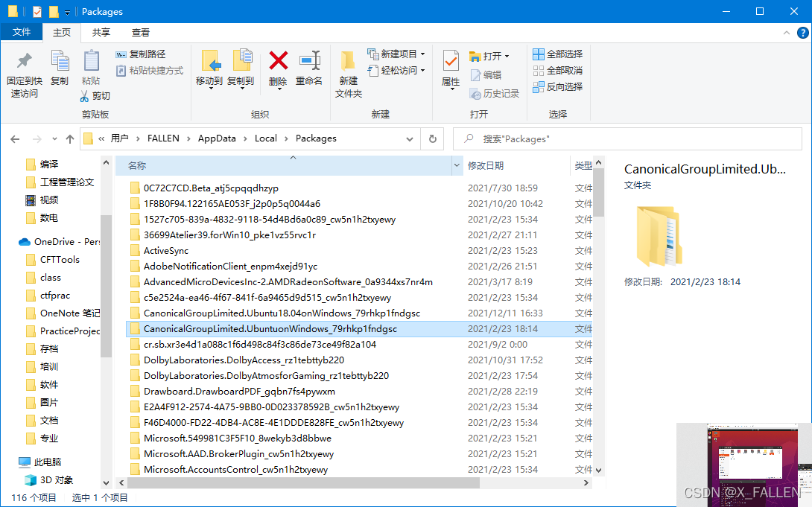Refresh the Packages folder view
812x507 pixels.
click(433, 138)
